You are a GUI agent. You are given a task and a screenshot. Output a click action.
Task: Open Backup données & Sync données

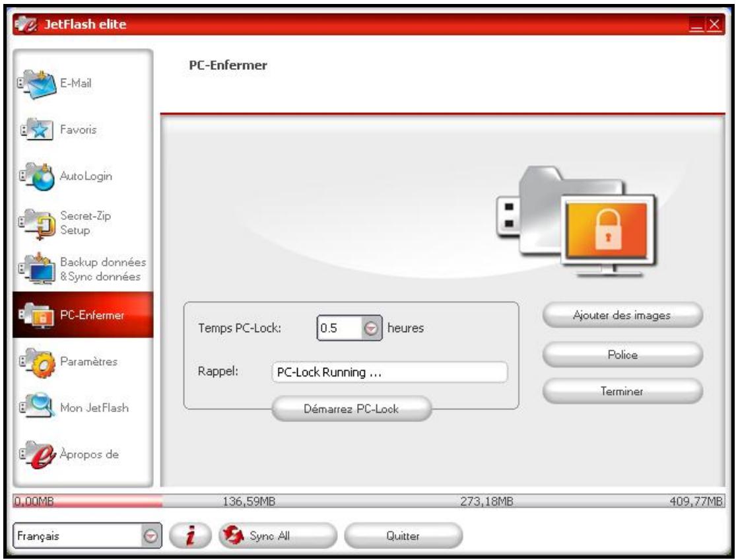tap(83, 269)
